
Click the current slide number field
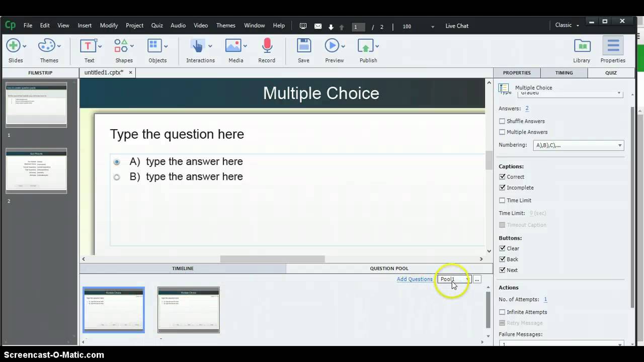(358, 27)
